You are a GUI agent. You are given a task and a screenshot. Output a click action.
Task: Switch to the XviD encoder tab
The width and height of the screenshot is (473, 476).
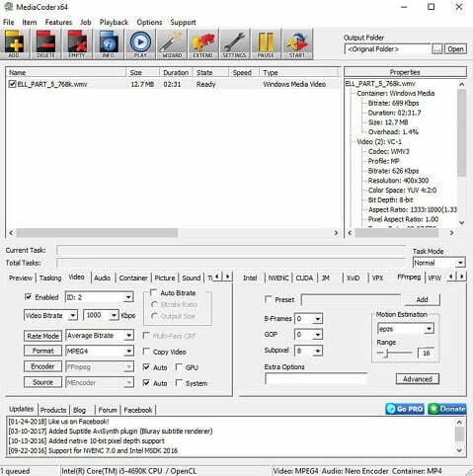(353, 278)
